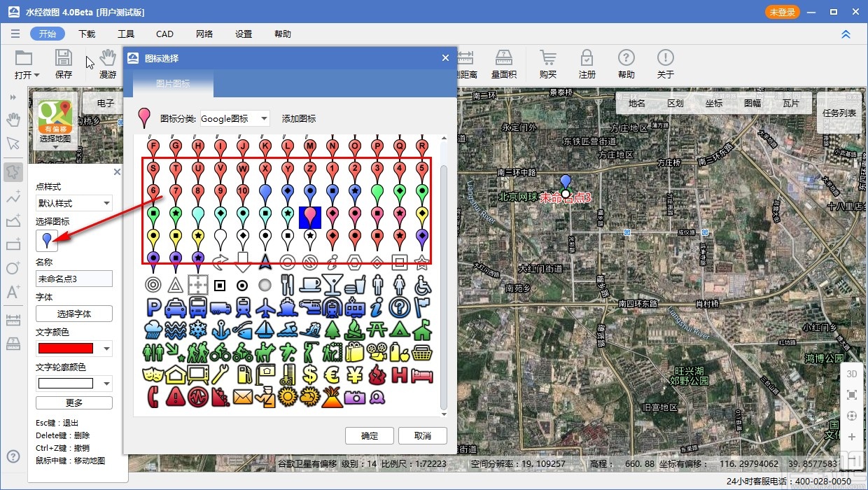Pick the blue airplane icon

(265, 307)
